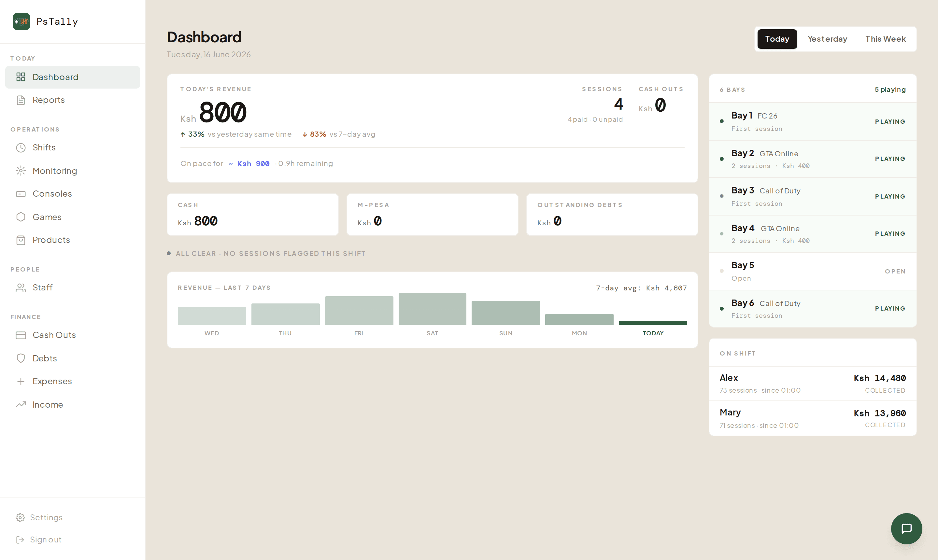Screen dimensions: 938x560
Task: Open the Income page
Action: 73,404
